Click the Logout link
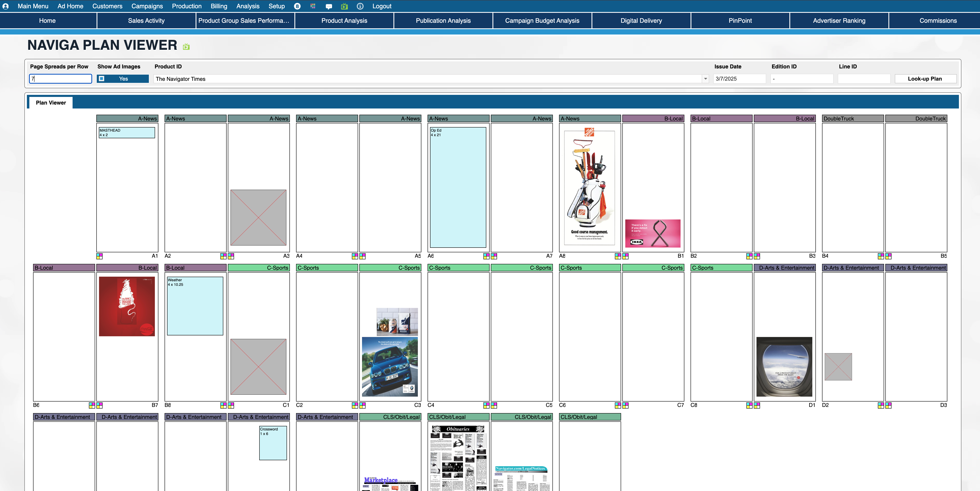Viewport: 980px width, 491px height. click(382, 6)
